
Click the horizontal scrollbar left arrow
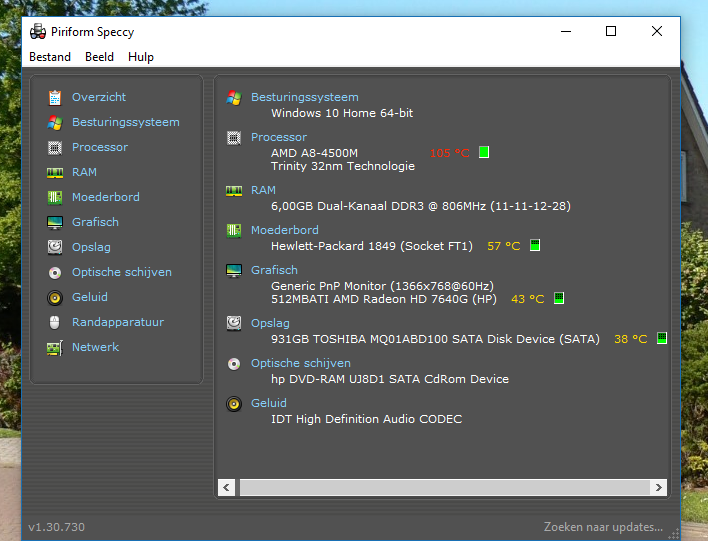226,488
